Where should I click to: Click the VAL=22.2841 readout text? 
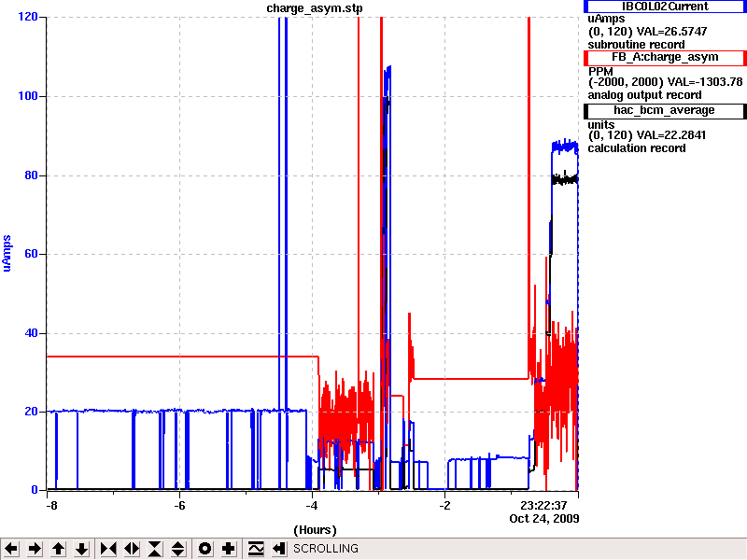tap(670, 135)
